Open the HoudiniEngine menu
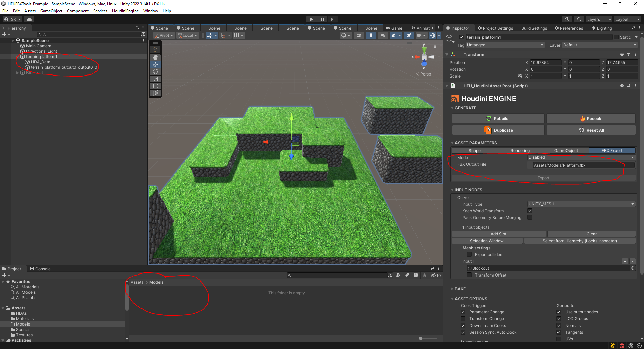644x349 pixels. pyautogui.click(x=125, y=11)
